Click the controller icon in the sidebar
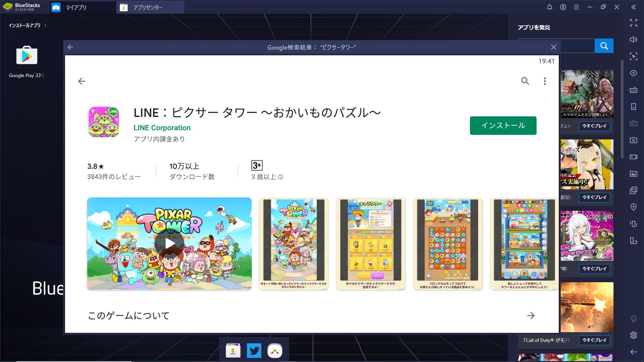 point(633,123)
